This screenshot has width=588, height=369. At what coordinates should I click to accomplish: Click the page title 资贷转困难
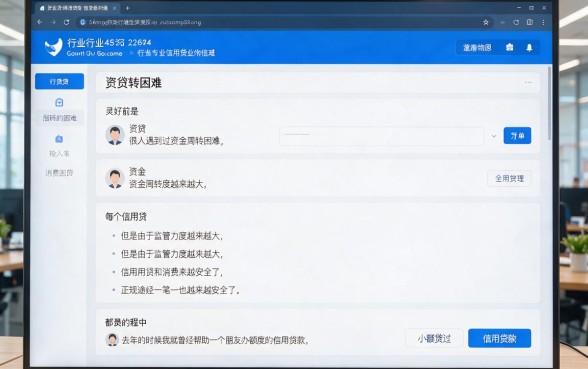pos(134,83)
